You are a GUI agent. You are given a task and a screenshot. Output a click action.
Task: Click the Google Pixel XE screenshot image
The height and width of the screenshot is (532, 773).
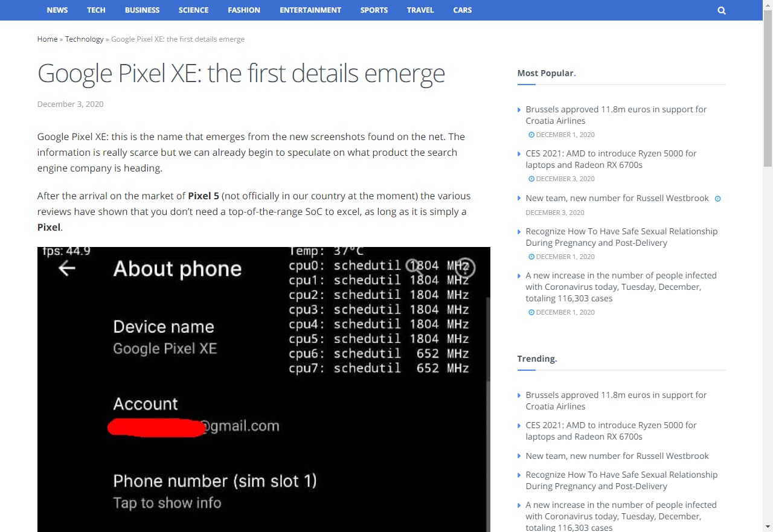coord(264,389)
